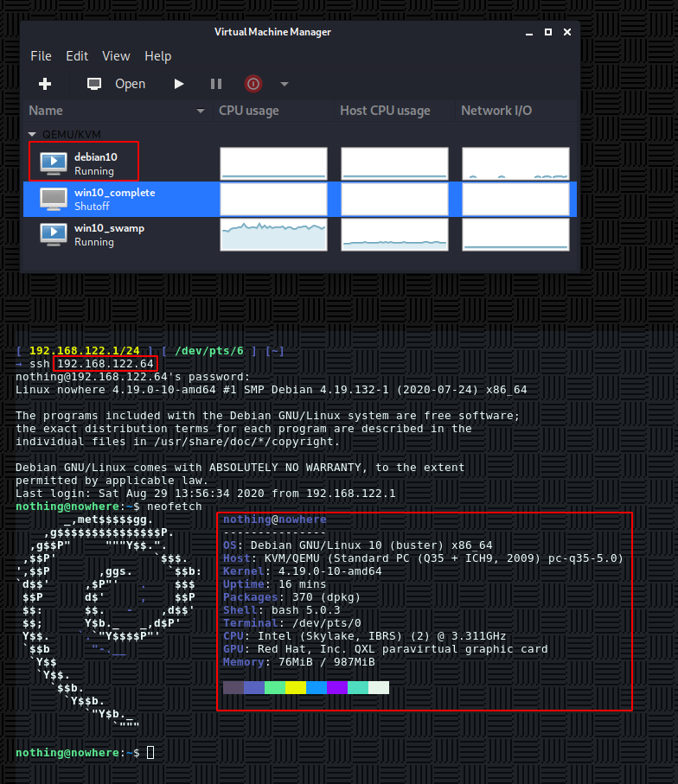Maximize the Virtual Machine Manager window
This screenshot has width=678, height=784.
coord(548,32)
